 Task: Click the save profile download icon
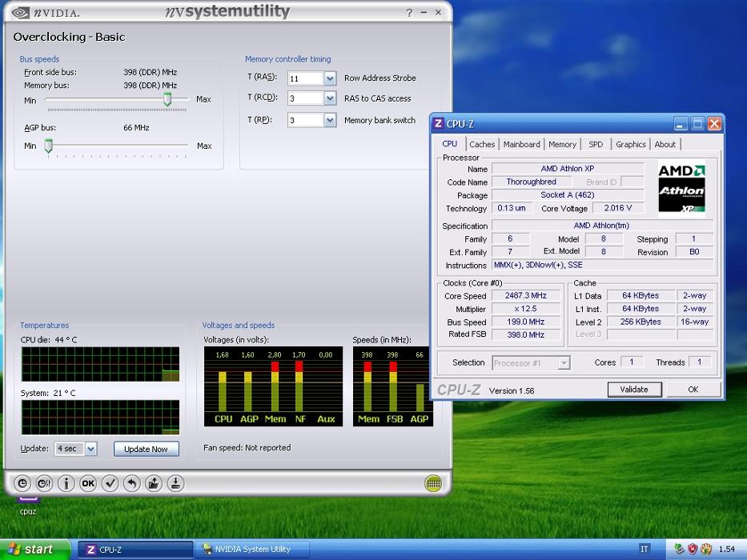coord(175,484)
